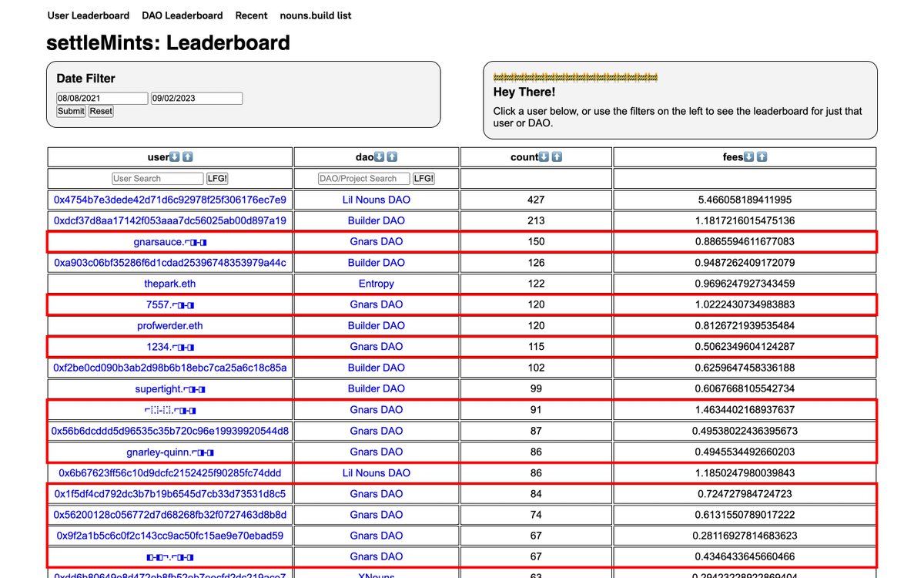Open user 0x4754b7e3dede42d71d6c92978f25f306176ec7e9
Viewport: 924px width, 578px height.
tap(170, 200)
